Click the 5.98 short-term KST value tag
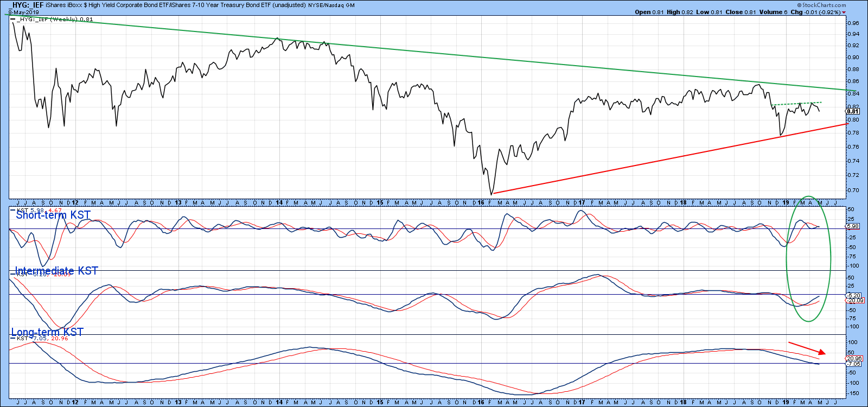The width and height of the screenshot is (868, 407). coord(853,226)
